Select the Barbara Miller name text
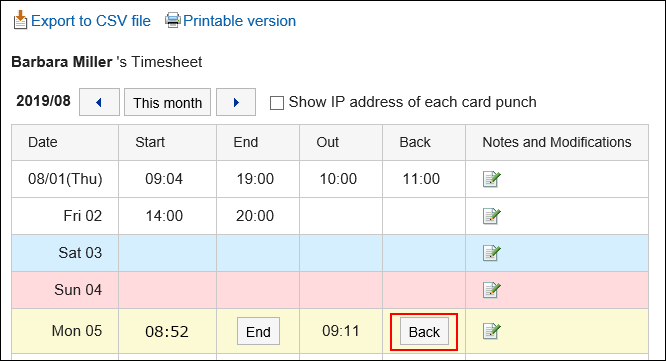The width and height of the screenshot is (666, 361). pos(62,62)
